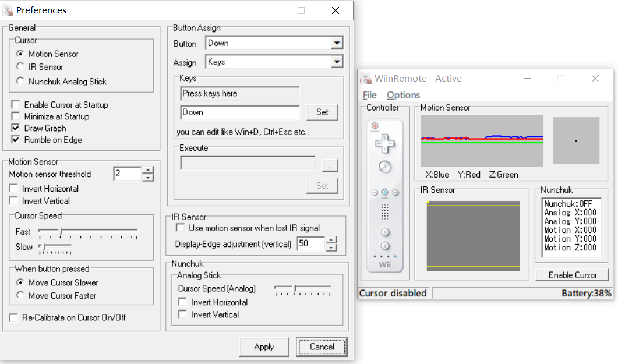Click the Fast cursor speed slider

point(88,233)
